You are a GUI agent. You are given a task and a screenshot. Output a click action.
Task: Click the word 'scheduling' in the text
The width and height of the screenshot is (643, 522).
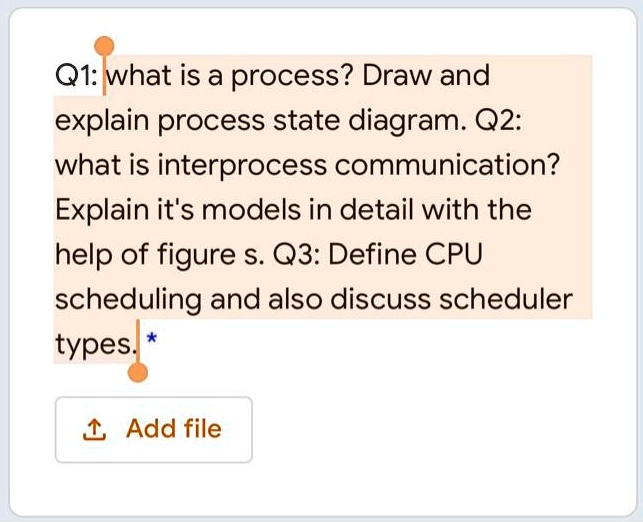[x=128, y=300]
